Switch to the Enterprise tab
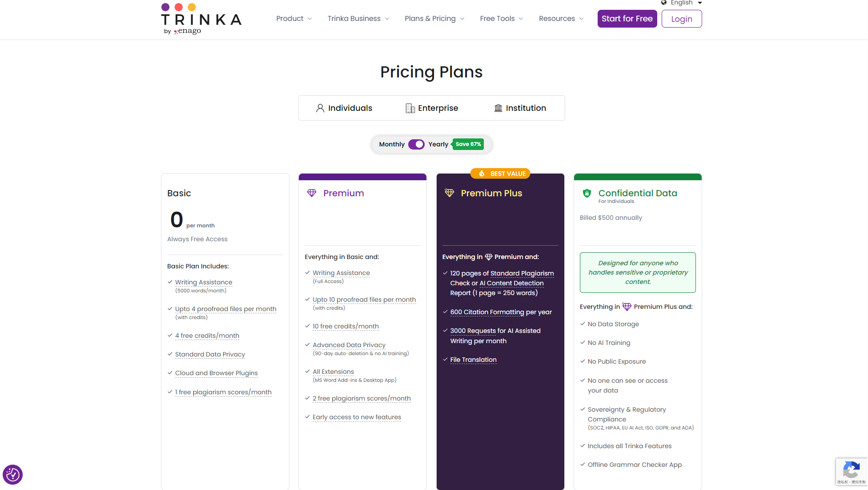868x490 pixels. click(432, 108)
